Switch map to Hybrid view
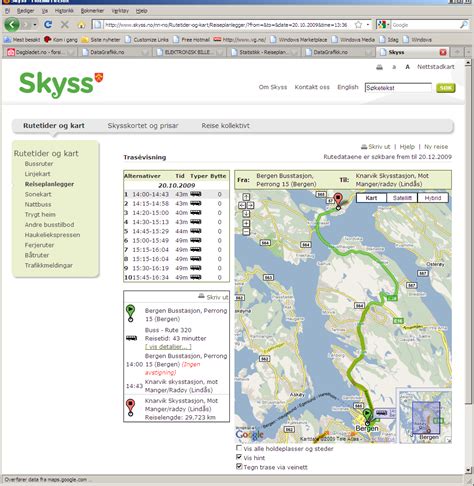The image size is (474, 486). pyautogui.click(x=433, y=198)
